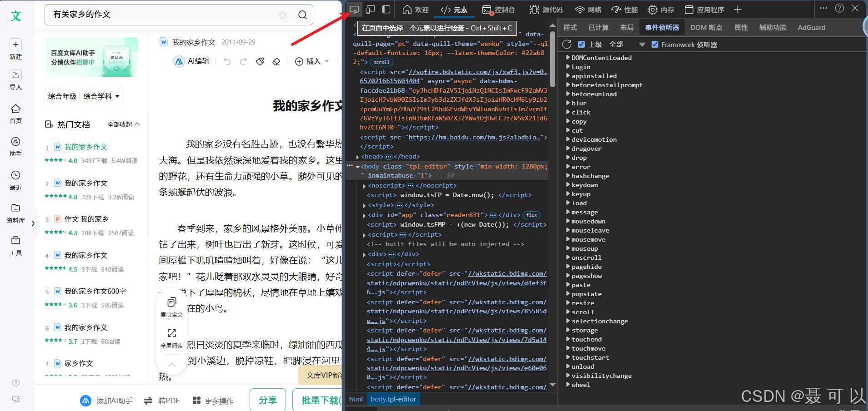
Task: Click the undo arrow icon
Action: coord(227,61)
